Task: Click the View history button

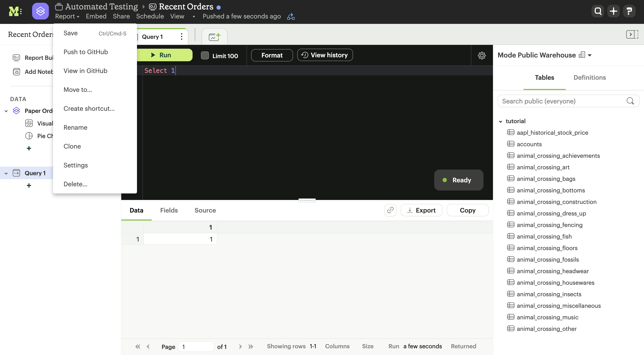Action: [325, 55]
